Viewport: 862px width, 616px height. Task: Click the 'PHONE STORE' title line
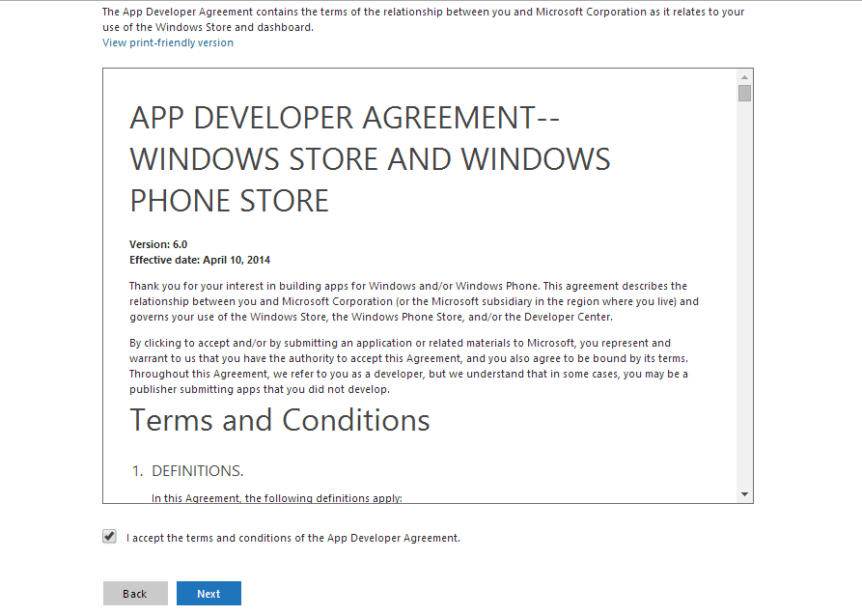[229, 201]
